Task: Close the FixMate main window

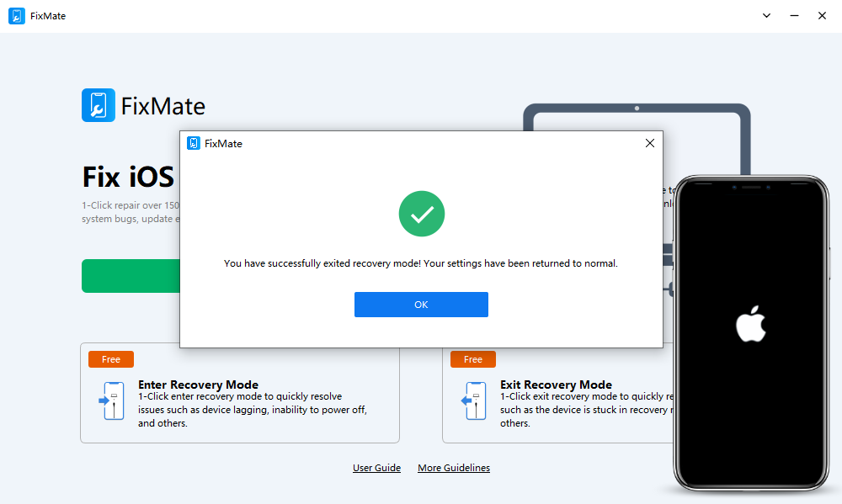Action: point(822,15)
